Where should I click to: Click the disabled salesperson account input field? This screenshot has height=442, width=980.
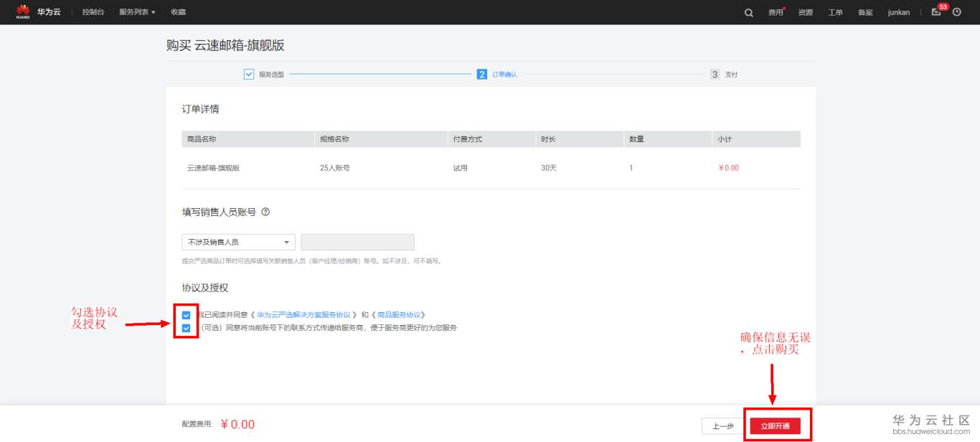[357, 243]
